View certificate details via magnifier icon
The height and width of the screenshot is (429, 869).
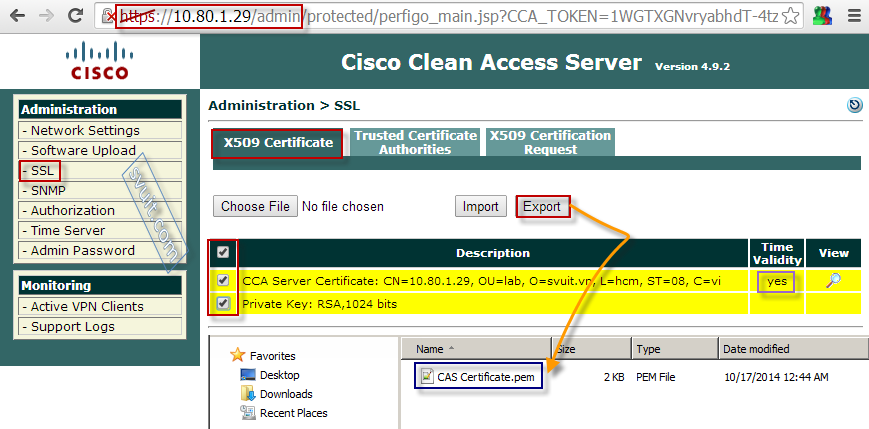click(833, 281)
